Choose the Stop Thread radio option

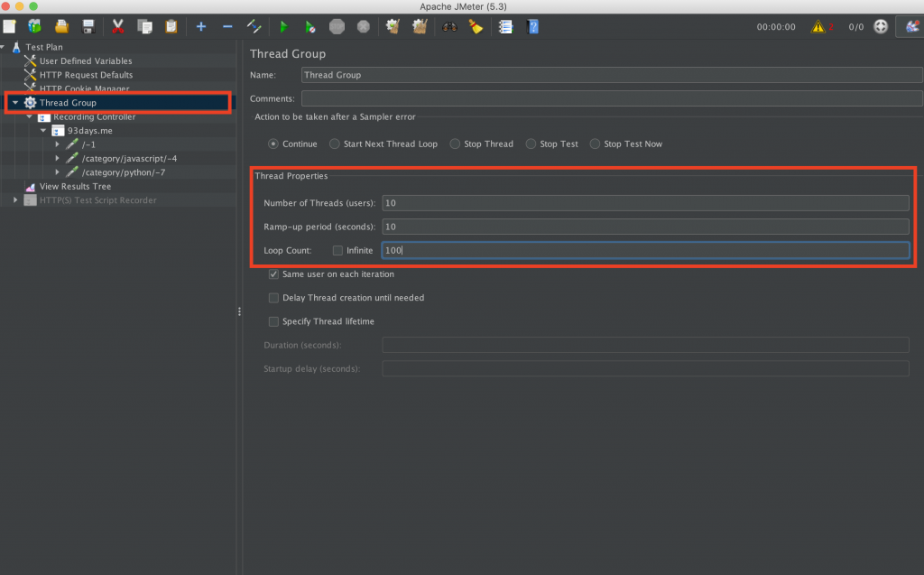click(x=455, y=144)
